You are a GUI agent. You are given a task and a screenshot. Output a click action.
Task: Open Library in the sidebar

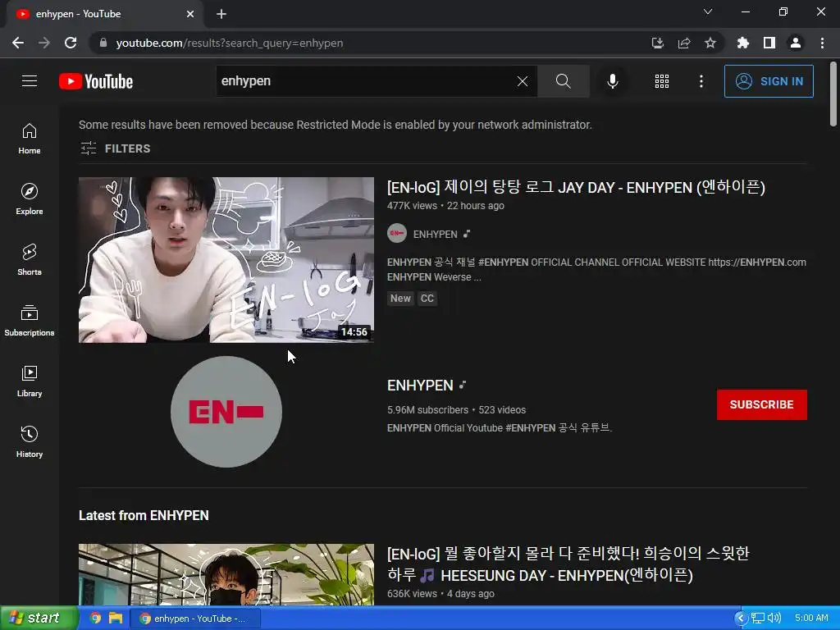pyautogui.click(x=30, y=381)
